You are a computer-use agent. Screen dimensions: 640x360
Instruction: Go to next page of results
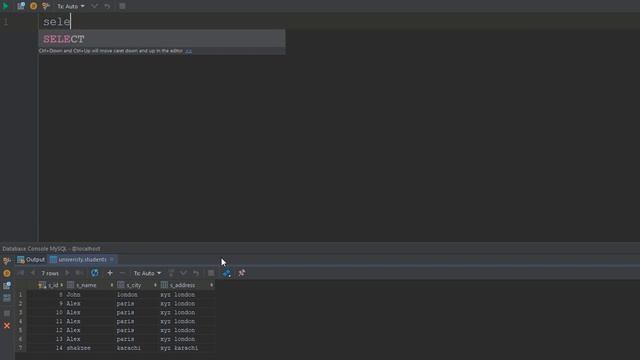(x=68, y=273)
